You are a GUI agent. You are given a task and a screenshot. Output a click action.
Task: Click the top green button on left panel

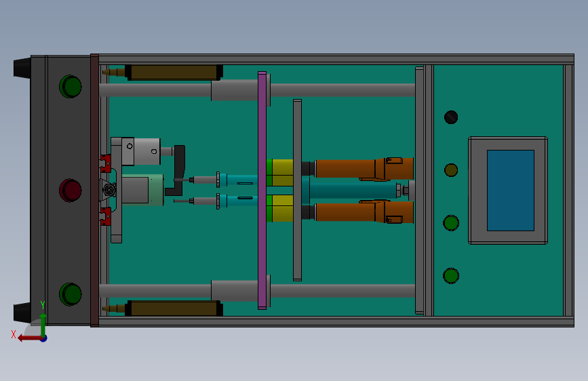(70, 87)
